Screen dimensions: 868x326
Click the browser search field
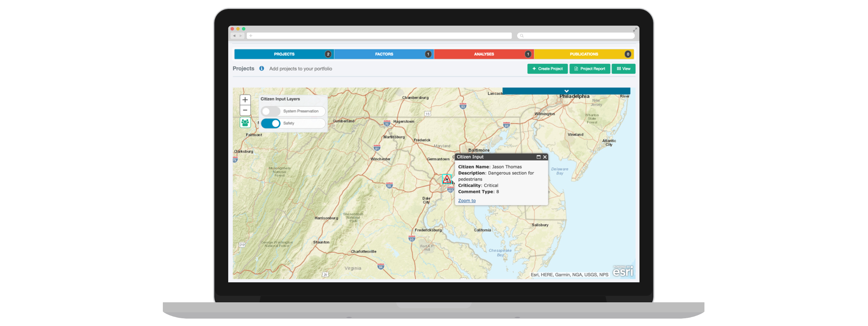576,36
